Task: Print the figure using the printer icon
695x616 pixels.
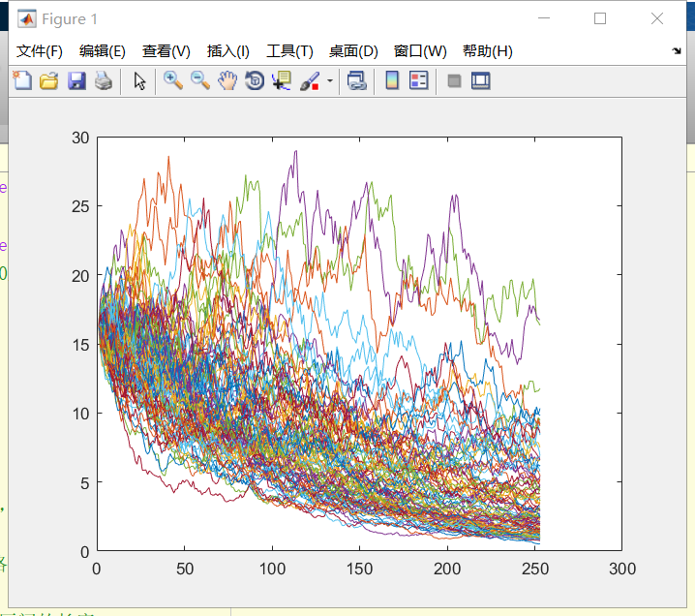Action: pyautogui.click(x=104, y=81)
